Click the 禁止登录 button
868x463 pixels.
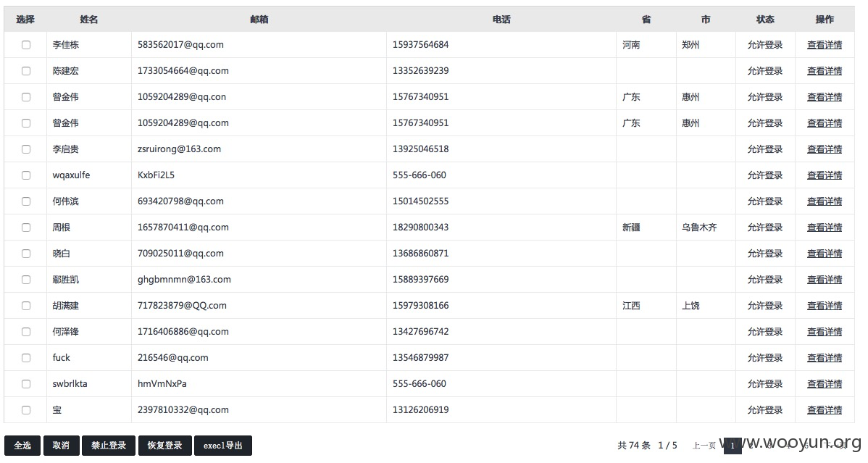click(109, 446)
